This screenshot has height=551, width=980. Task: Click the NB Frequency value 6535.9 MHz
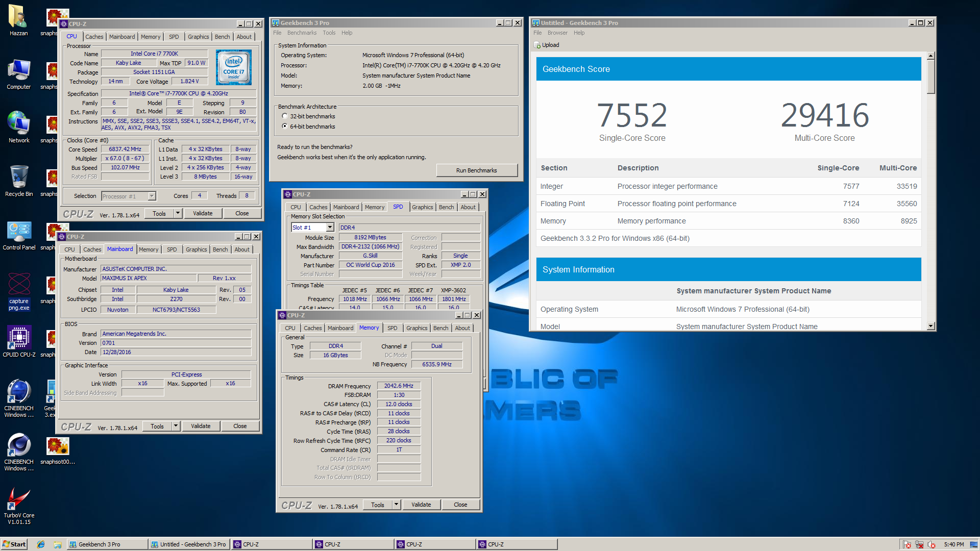point(436,364)
